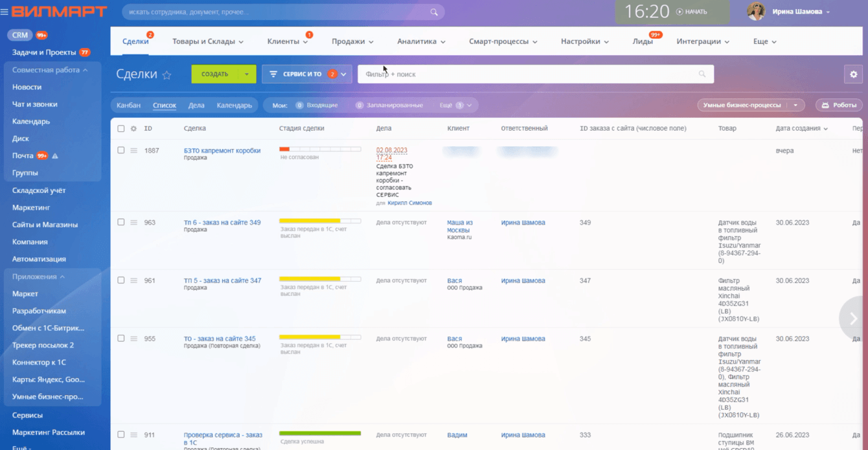Open the row actions menu icon for deal 1887
Viewport: 868px width, 450px height.
133,151
